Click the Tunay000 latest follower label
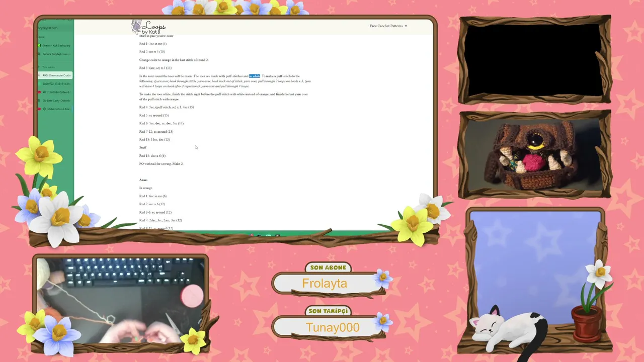Viewport: 644px width, 362px height. 332,327
